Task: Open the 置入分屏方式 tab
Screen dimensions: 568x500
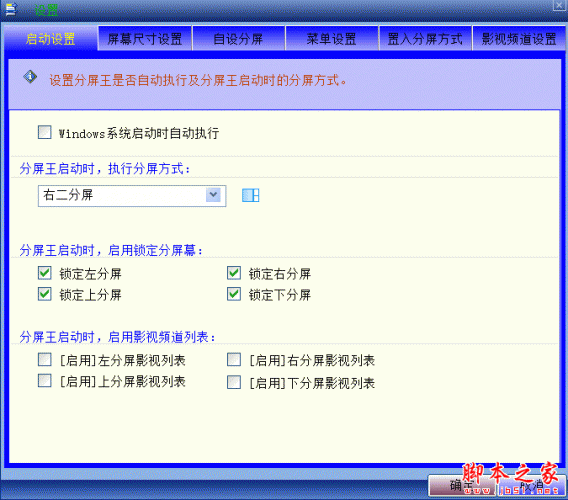Action: [x=425, y=39]
